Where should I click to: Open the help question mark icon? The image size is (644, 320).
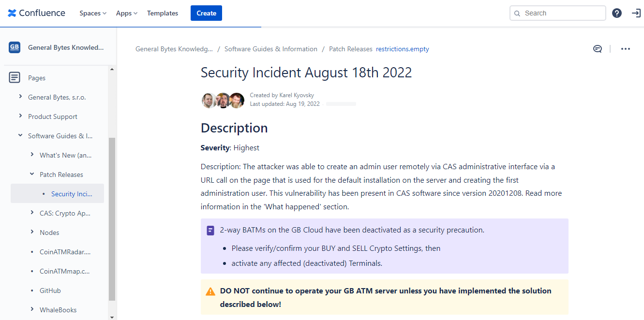click(x=617, y=13)
